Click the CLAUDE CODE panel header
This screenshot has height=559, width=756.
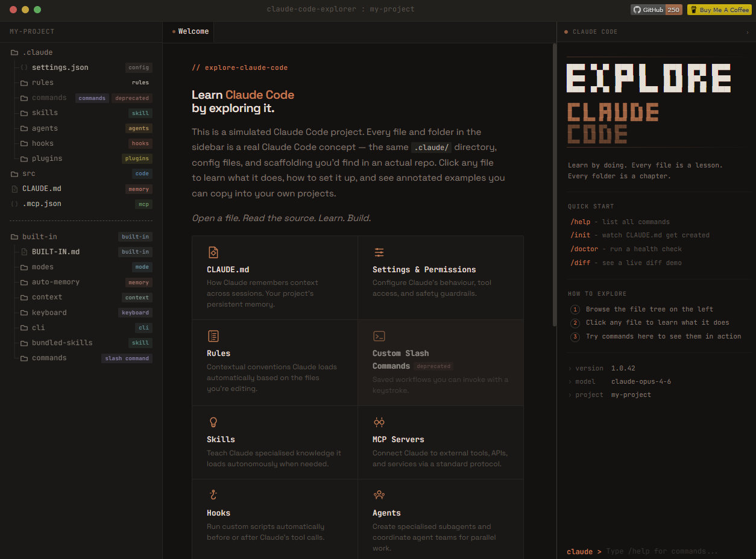594,32
